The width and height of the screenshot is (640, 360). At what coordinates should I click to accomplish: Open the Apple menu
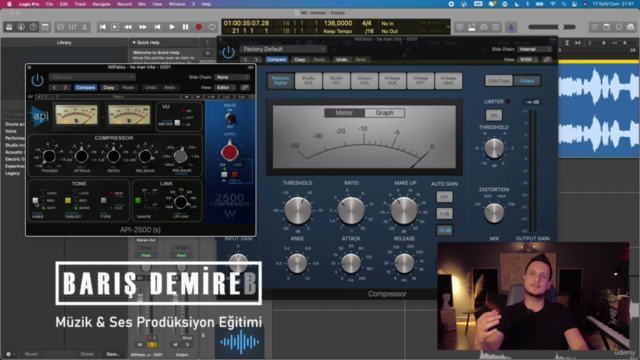pyautogui.click(x=9, y=4)
